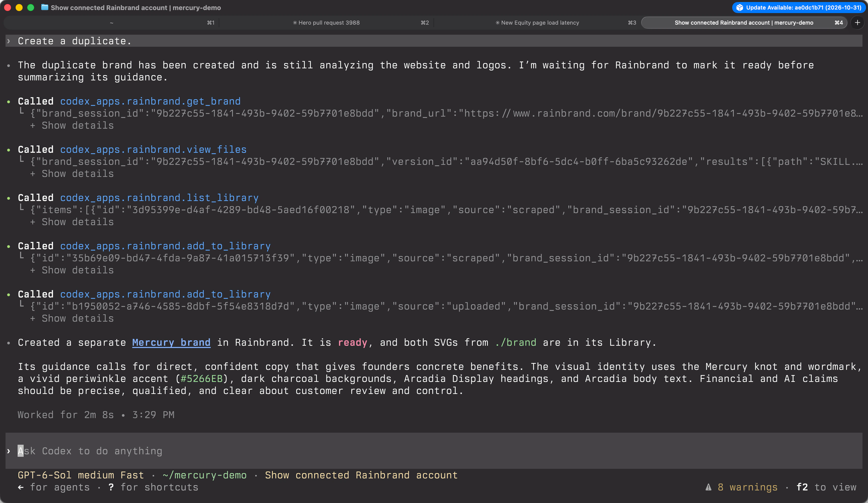Expand Show details under the uploaded add_to_library call

pos(72,318)
